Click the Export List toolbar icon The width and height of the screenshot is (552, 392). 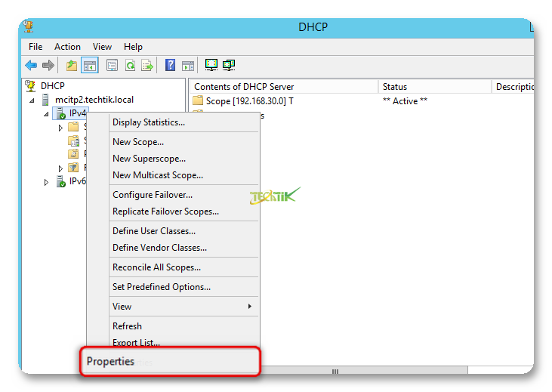click(147, 66)
